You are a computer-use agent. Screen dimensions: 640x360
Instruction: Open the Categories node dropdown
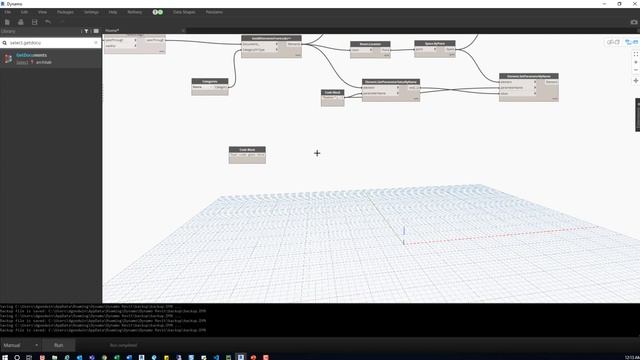pyautogui.click(x=202, y=87)
